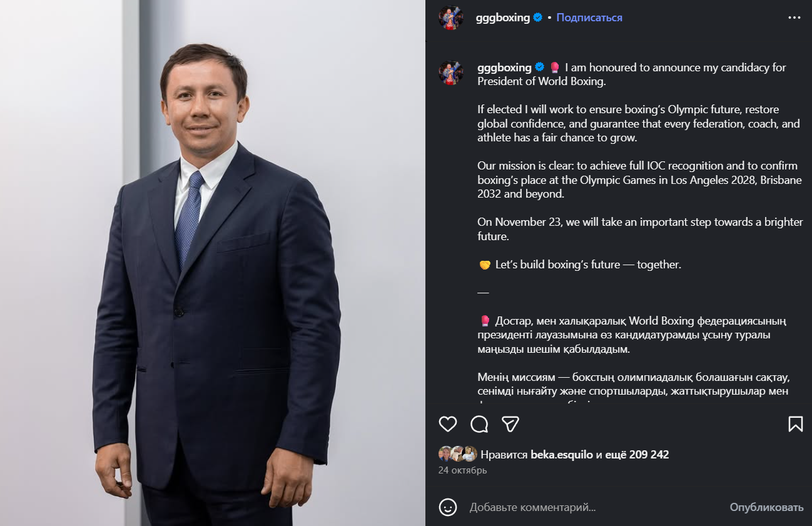The image size is (812, 526).
Task: Click the liker avatars cluster
Action: point(458,455)
